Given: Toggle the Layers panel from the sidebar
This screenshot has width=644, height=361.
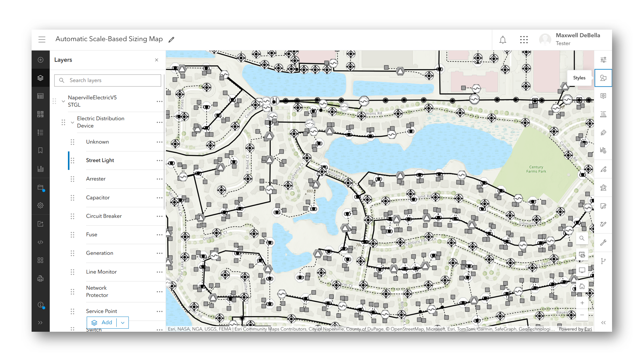Looking at the screenshot, I should click(x=40, y=78).
